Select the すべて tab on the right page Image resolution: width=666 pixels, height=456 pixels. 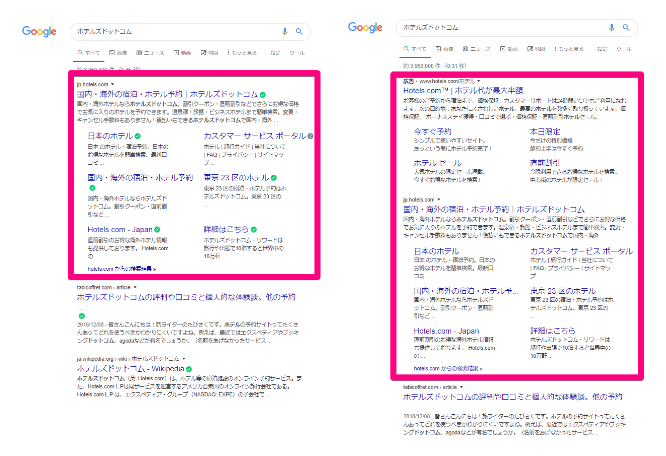click(415, 49)
